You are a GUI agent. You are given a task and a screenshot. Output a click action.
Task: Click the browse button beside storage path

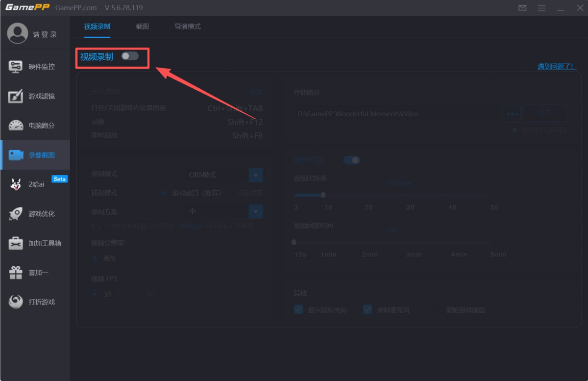pyautogui.click(x=512, y=114)
